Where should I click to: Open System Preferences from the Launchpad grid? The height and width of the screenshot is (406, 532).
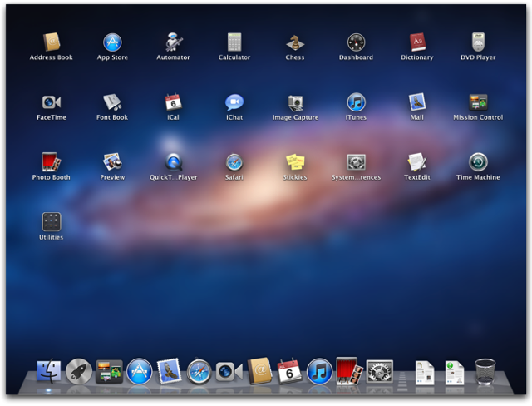point(356,162)
